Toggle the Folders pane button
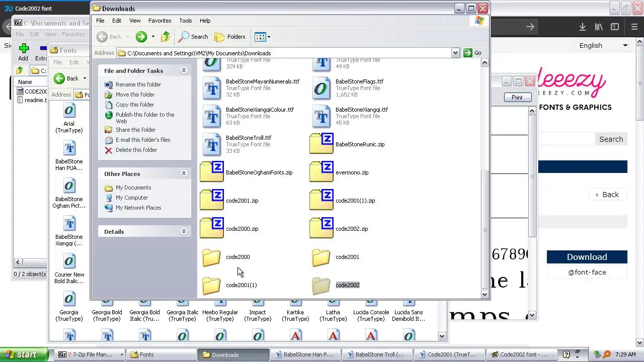644x362 pixels. click(x=230, y=37)
